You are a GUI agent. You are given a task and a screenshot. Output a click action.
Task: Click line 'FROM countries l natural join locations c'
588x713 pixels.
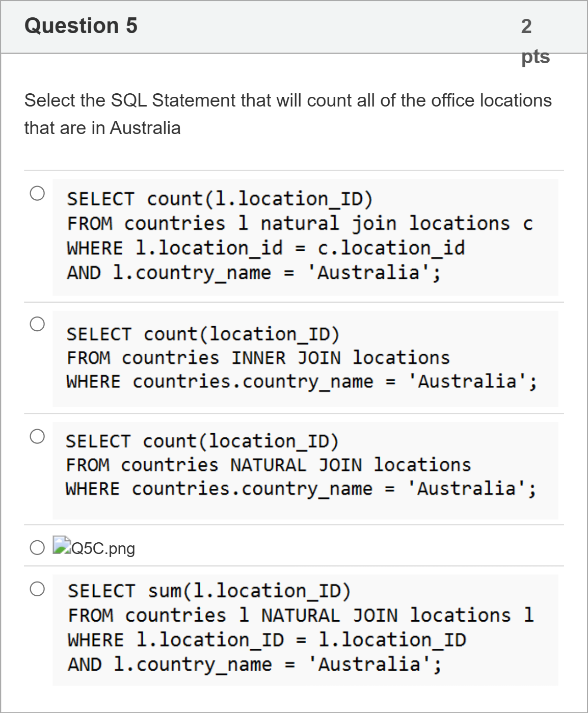[x=300, y=223]
